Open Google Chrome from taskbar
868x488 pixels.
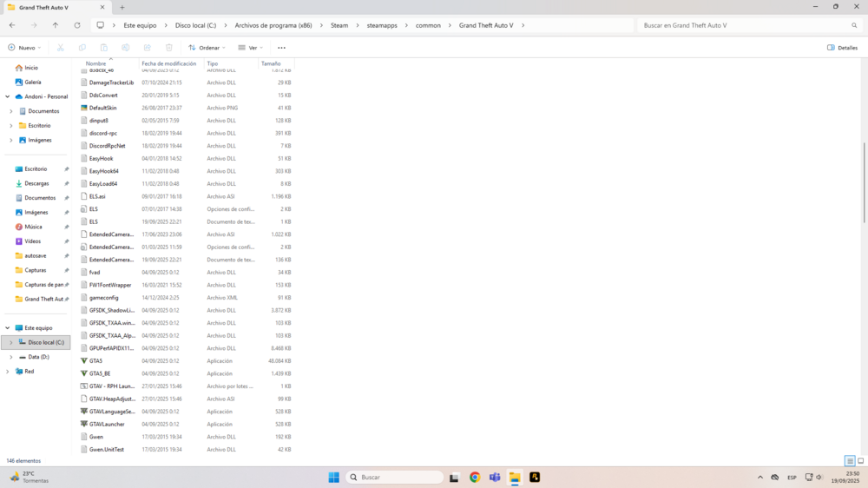coord(475,477)
